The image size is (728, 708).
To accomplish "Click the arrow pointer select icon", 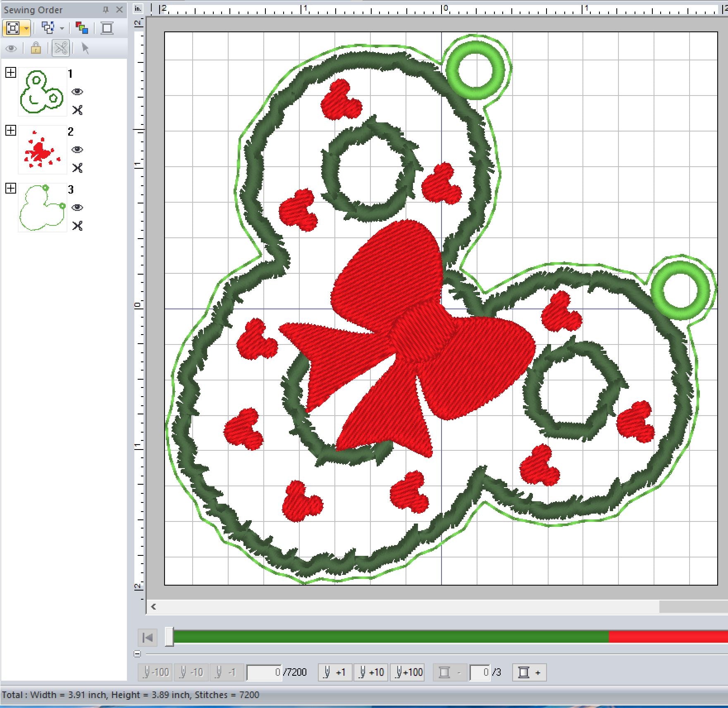I will click(x=85, y=48).
